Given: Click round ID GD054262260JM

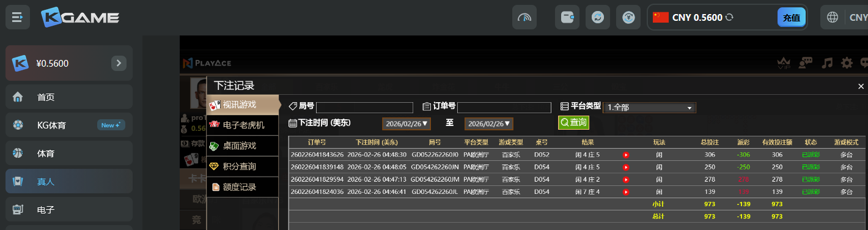Looking at the screenshot, I should tap(435, 179).
